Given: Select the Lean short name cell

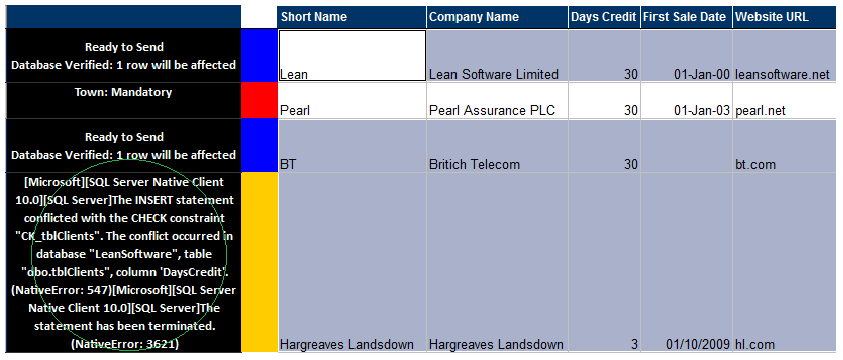Looking at the screenshot, I should (x=352, y=55).
